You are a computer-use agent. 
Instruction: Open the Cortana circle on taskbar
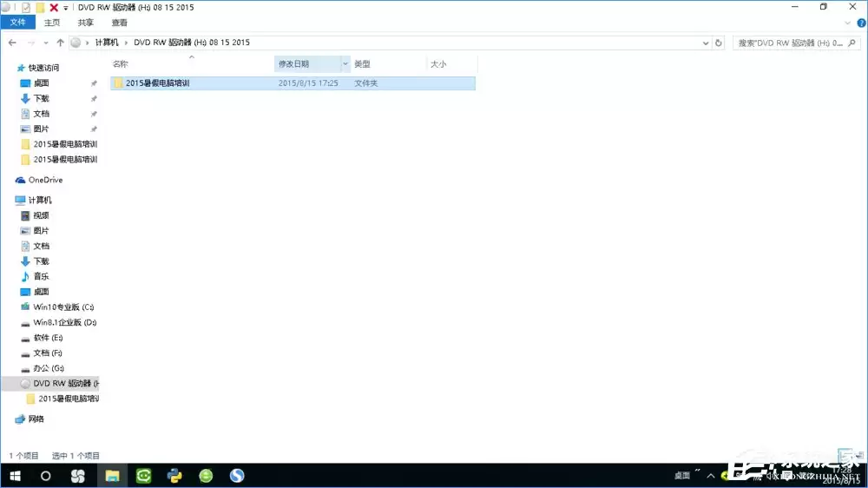(x=45, y=476)
